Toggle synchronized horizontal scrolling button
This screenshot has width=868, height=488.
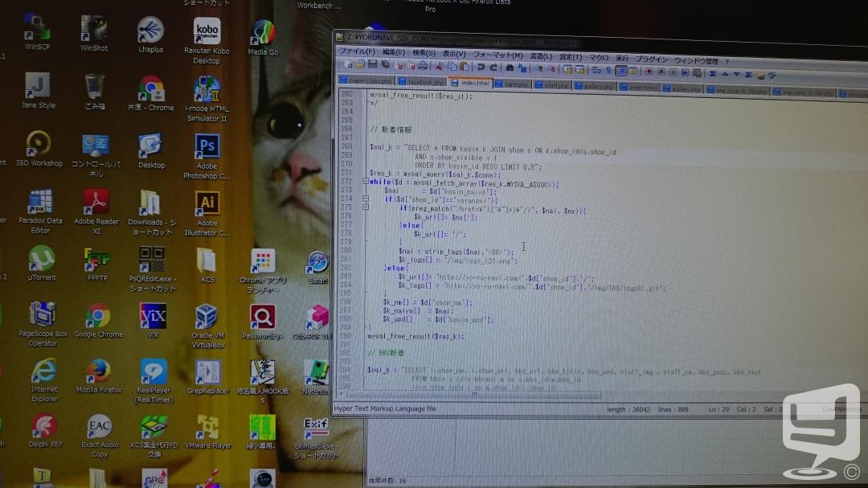[579, 69]
